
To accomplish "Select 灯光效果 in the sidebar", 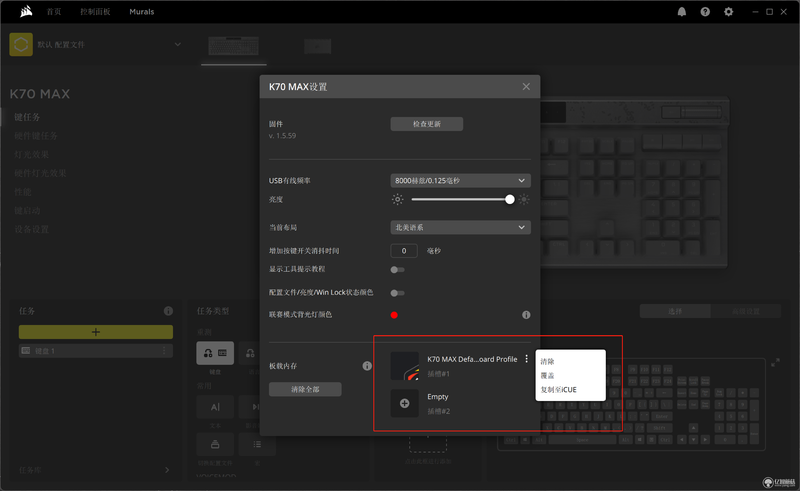I will click(x=32, y=155).
